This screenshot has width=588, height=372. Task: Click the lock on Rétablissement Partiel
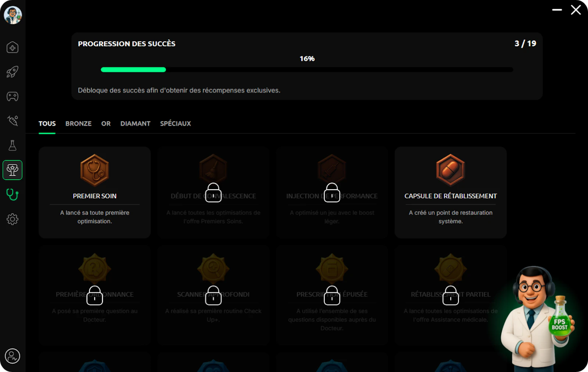(451, 295)
